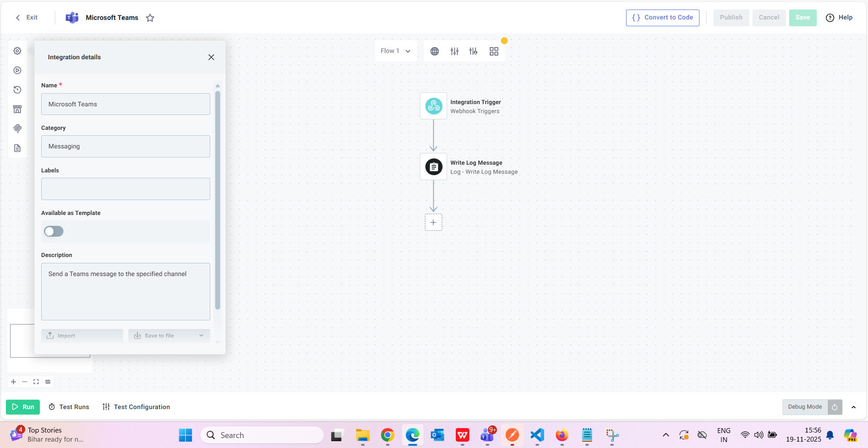
Task: Expand the bottom panel with chevron arrow
Action: click(x=854, y=407)
